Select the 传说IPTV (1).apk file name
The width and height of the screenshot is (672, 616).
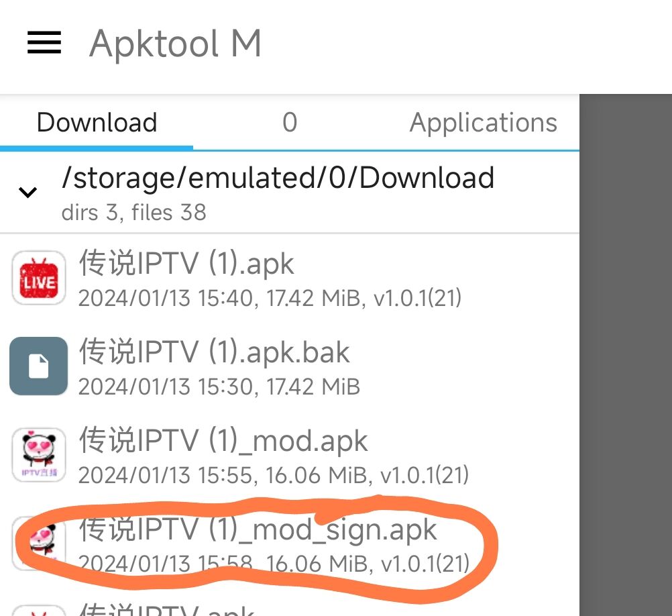186,263
